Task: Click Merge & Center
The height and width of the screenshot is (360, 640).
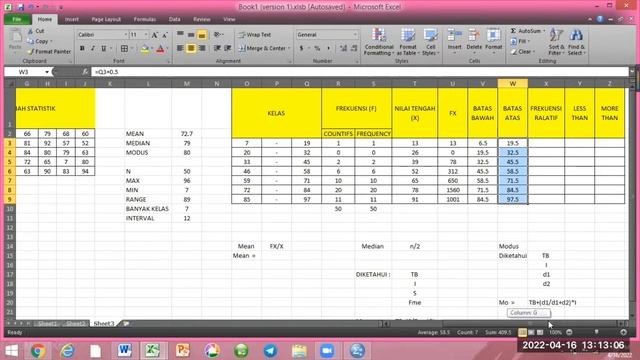Action: pos(262,49)
